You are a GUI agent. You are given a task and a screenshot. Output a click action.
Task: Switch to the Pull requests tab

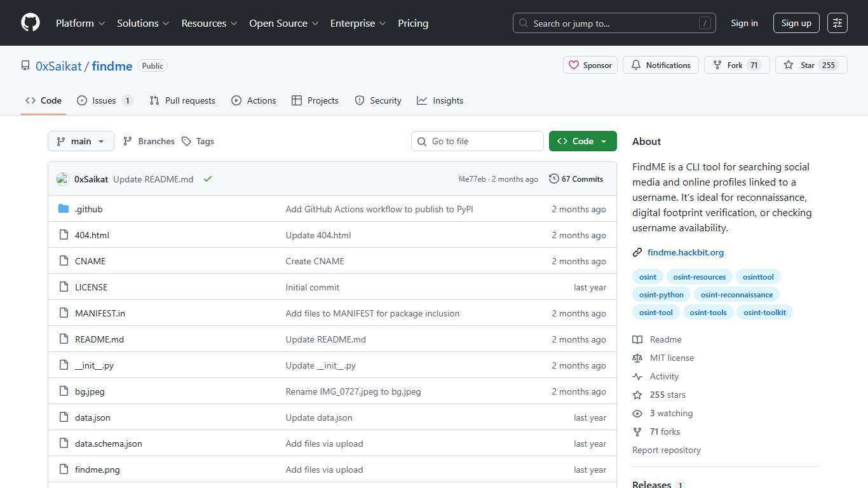(182, 100)
